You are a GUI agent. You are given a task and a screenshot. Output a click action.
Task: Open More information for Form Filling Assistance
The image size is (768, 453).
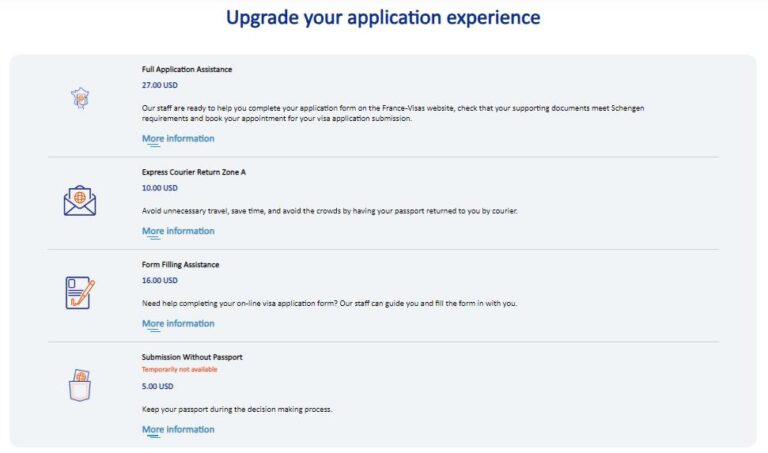178,324
